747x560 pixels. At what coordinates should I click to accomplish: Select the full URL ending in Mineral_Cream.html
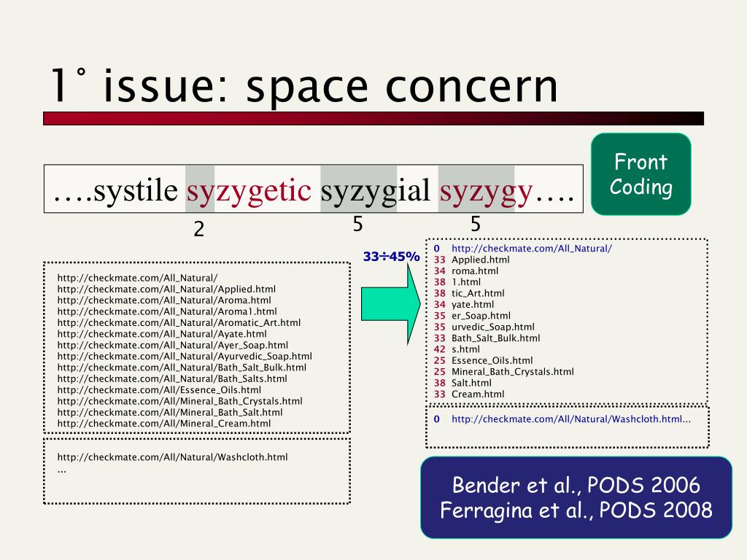(164, 424)
